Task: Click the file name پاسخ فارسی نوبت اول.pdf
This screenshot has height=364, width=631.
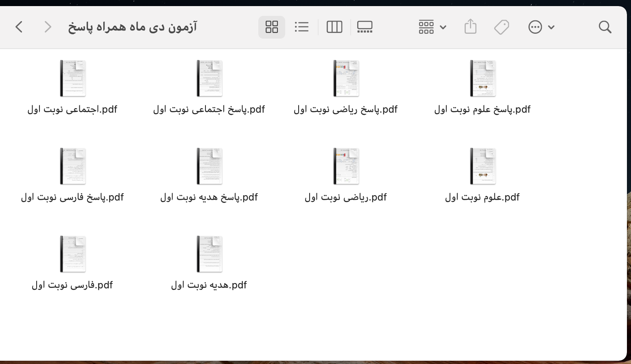Action: pos(72,197)
